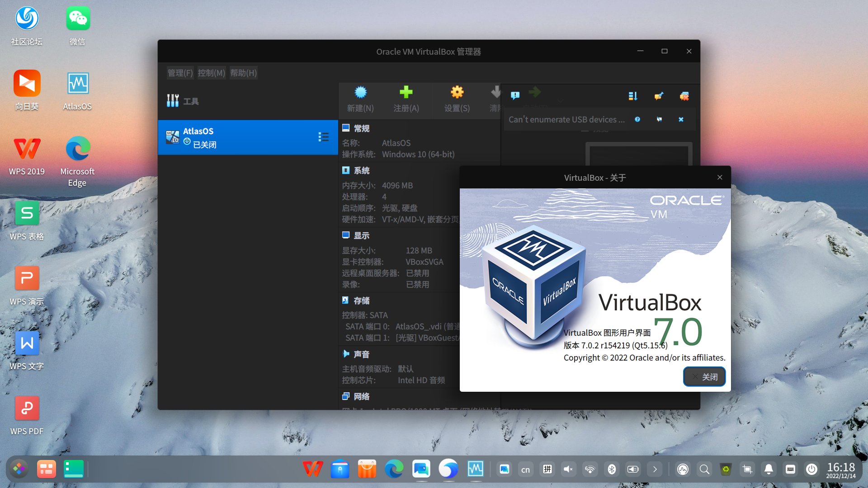This screenshot has width=868, height=488.
Task: Click the 存储 storage section header link
Action: 361,300
